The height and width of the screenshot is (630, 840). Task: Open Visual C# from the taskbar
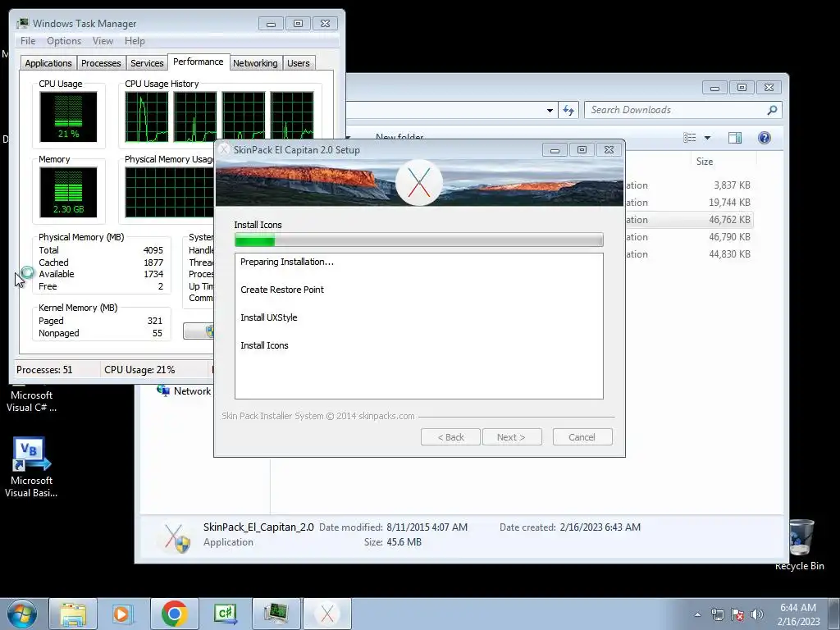point(225,614)
